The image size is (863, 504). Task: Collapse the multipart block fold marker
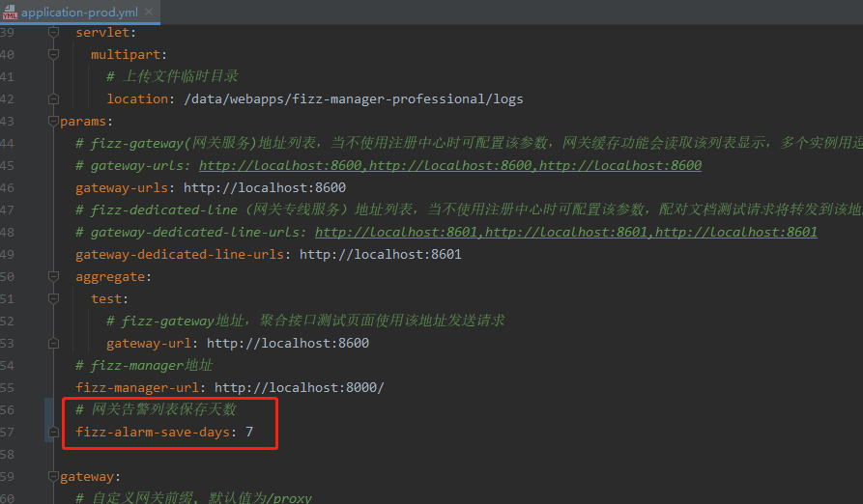(53, 54)
